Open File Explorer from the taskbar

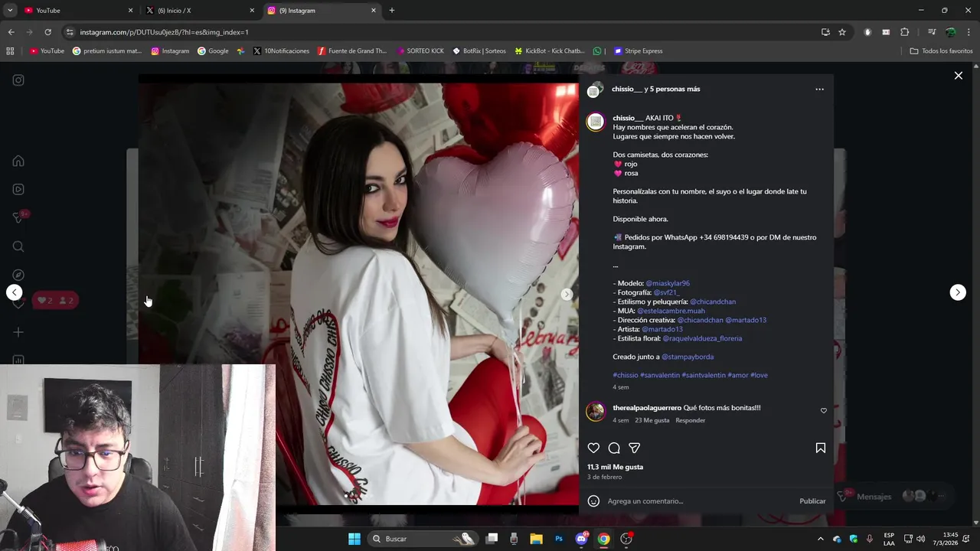pos(536,539)
